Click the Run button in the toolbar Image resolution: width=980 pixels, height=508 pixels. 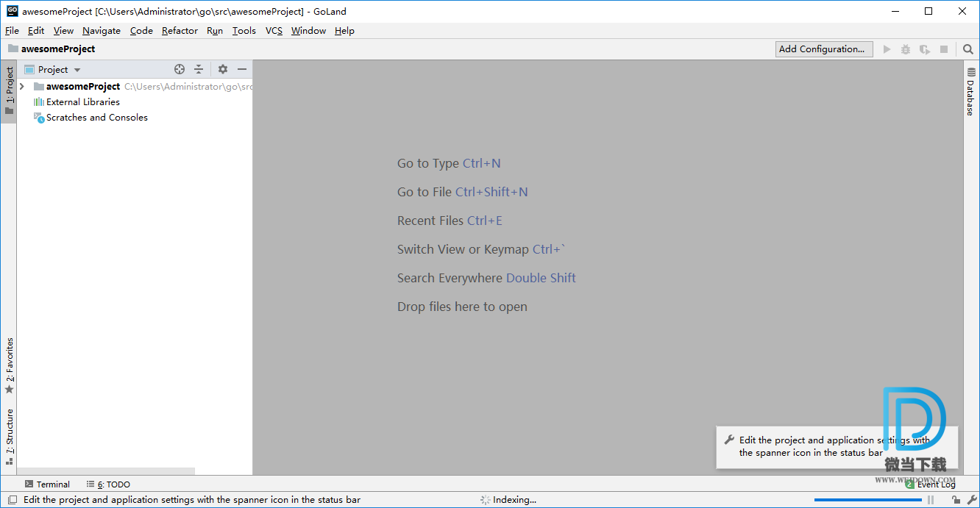(x=887, y=49)
